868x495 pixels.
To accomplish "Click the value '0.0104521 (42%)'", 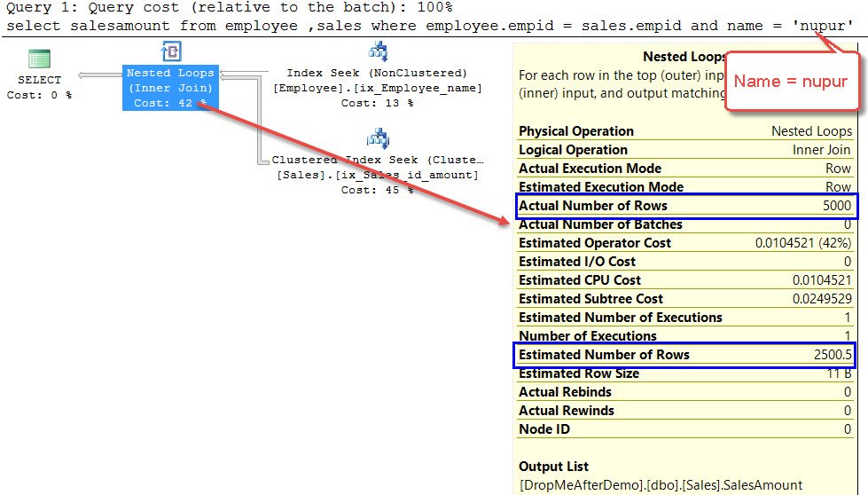I will (x=803, y=243).
